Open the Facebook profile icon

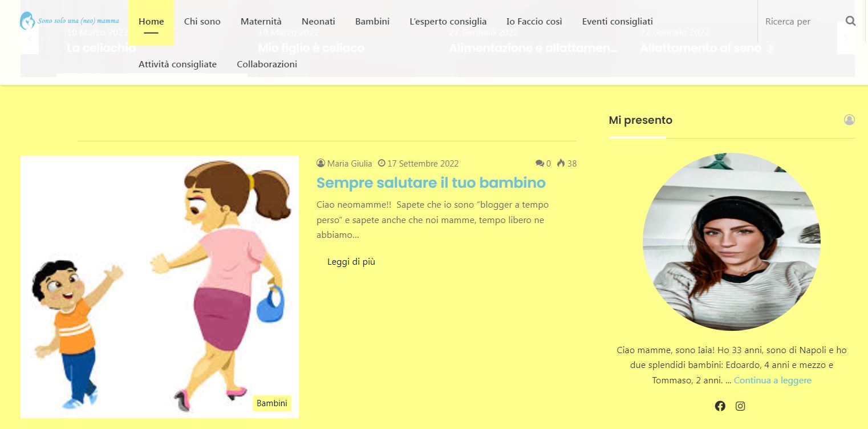[720, 406]
